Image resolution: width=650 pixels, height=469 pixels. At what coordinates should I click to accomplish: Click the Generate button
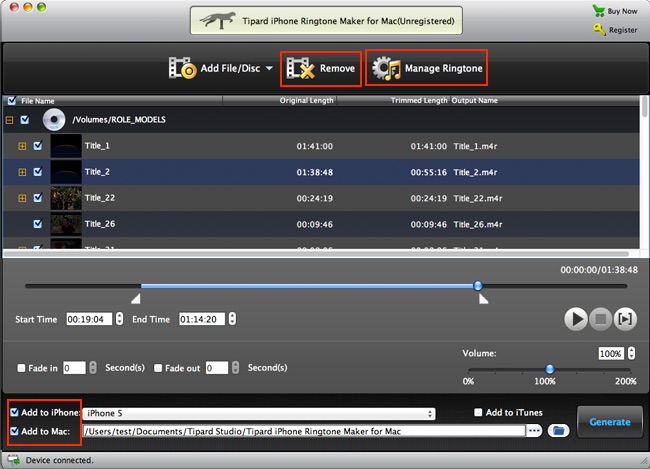[x=610, y=422]
